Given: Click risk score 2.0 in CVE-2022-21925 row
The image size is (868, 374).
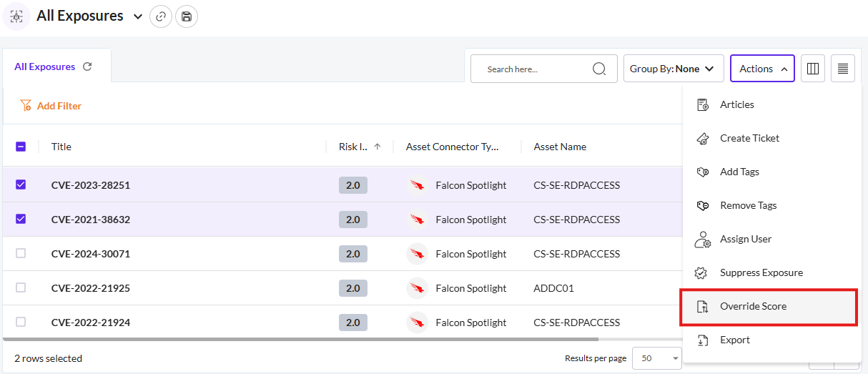Looking at the screenshot, I should tap(353, 288).
